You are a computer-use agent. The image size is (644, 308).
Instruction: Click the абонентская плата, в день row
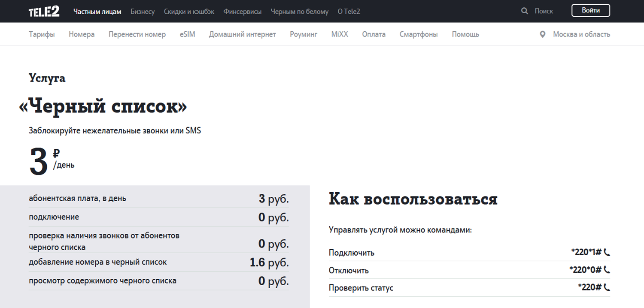click(159, 199)
